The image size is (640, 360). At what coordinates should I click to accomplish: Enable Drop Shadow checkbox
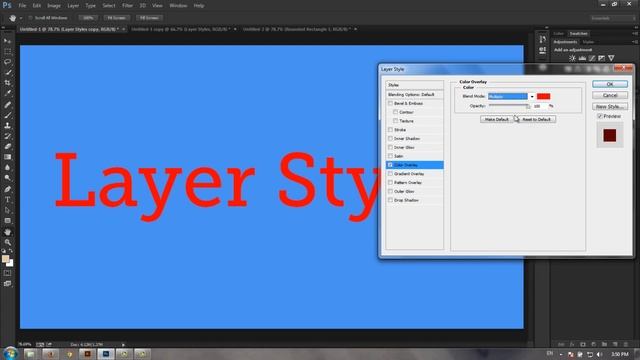(390, 200)
